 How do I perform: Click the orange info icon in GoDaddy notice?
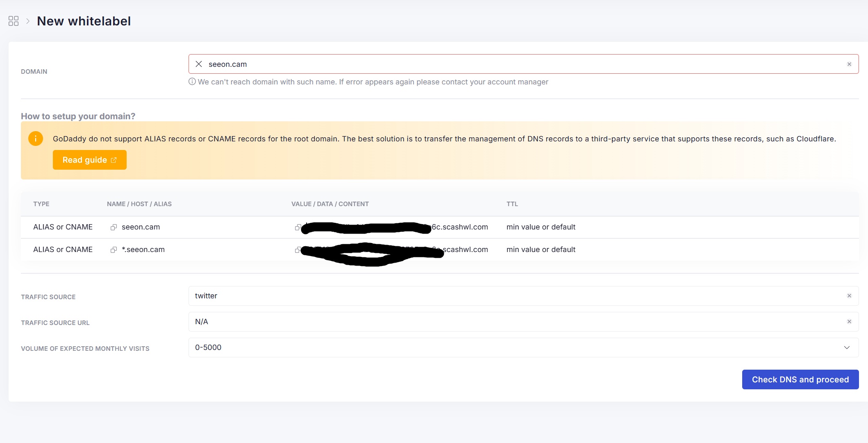tap(36, 139)
